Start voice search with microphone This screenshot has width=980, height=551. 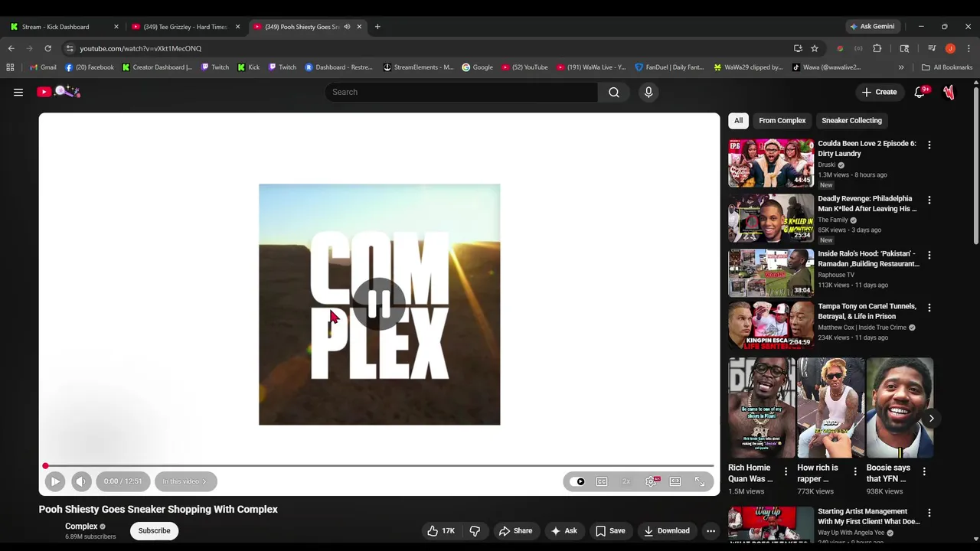648,92
